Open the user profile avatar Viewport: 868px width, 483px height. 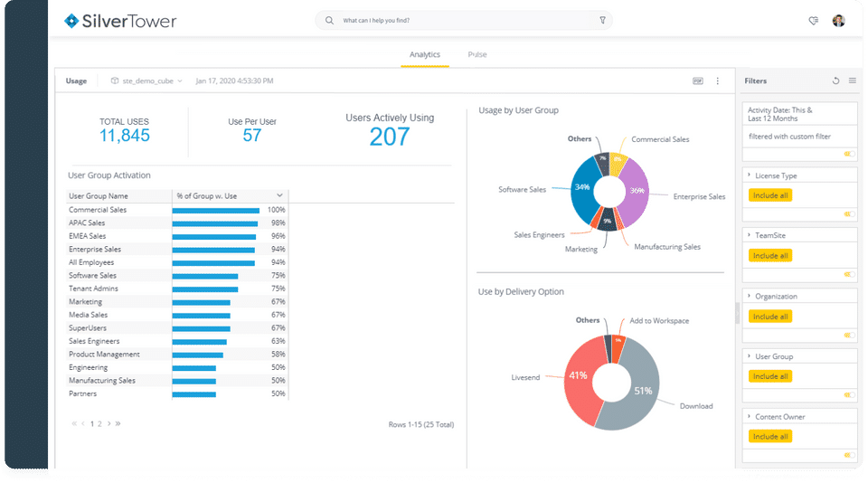(x=839, y=21)
